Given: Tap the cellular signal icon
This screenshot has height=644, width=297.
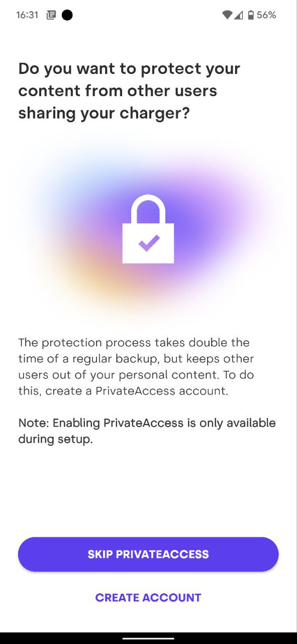Looking at the screenshot, I should [238, 15].
